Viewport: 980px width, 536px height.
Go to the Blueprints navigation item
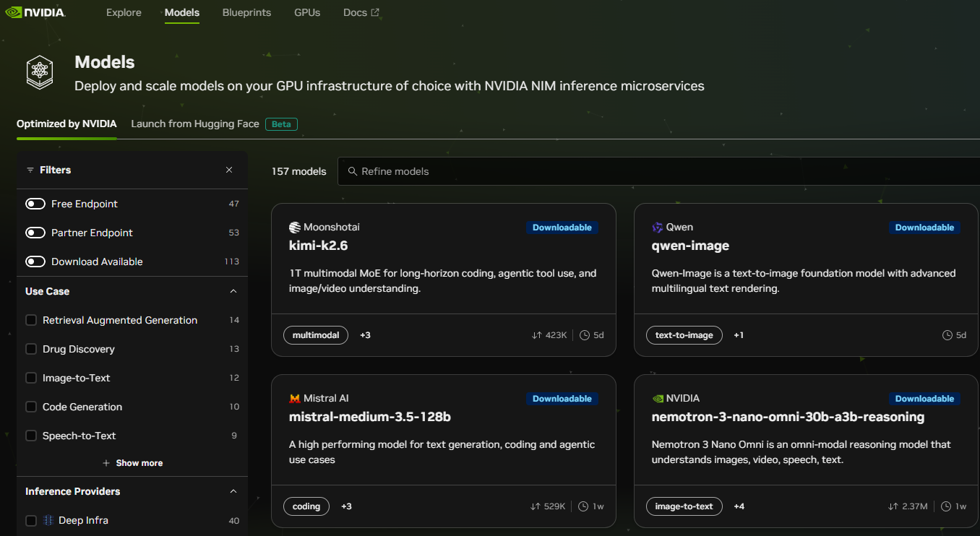click(247, 12)
